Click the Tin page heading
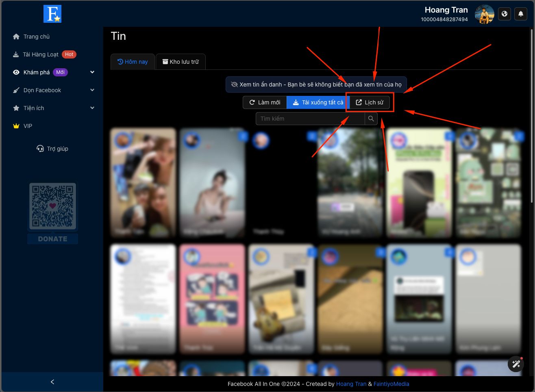535x392 pixels. 118,36
